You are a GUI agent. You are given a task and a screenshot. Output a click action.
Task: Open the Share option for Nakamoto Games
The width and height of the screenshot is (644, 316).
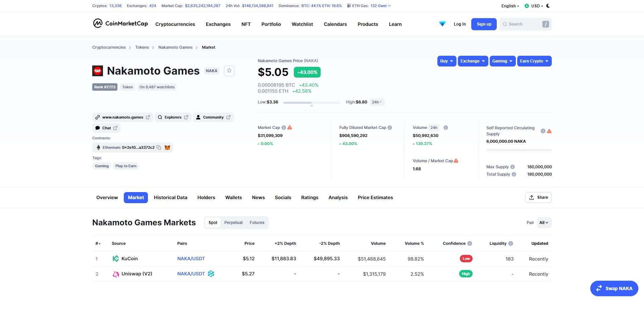tap(538, 197)
